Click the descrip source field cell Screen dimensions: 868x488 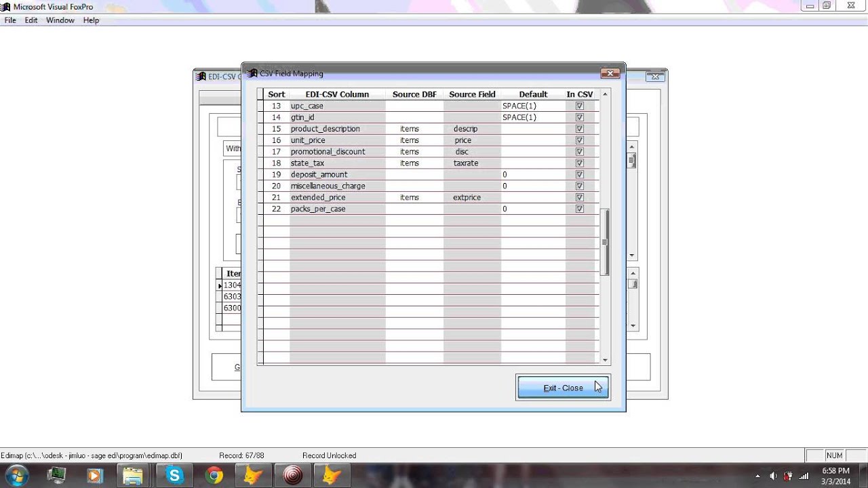472,129
